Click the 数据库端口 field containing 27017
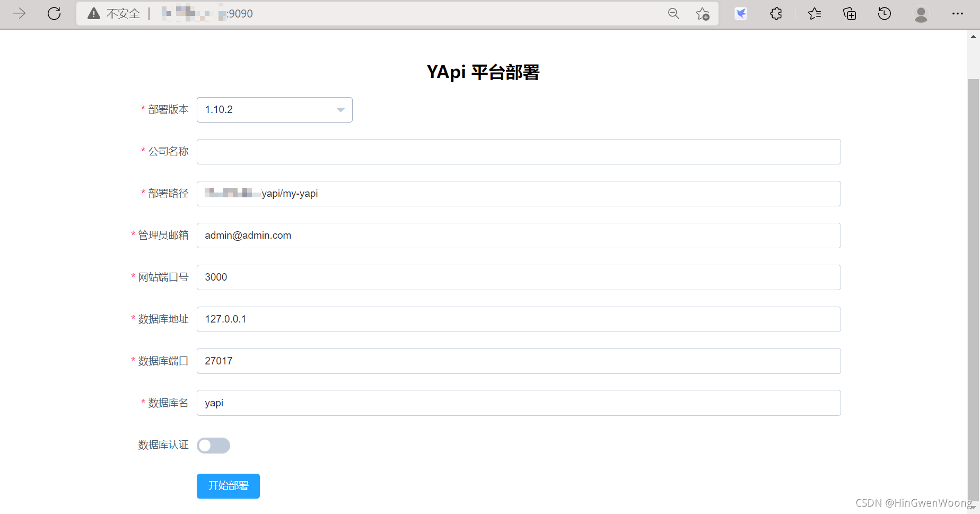Image resolution: width=980 pixels, height=514 pixels. click(519, 361)
